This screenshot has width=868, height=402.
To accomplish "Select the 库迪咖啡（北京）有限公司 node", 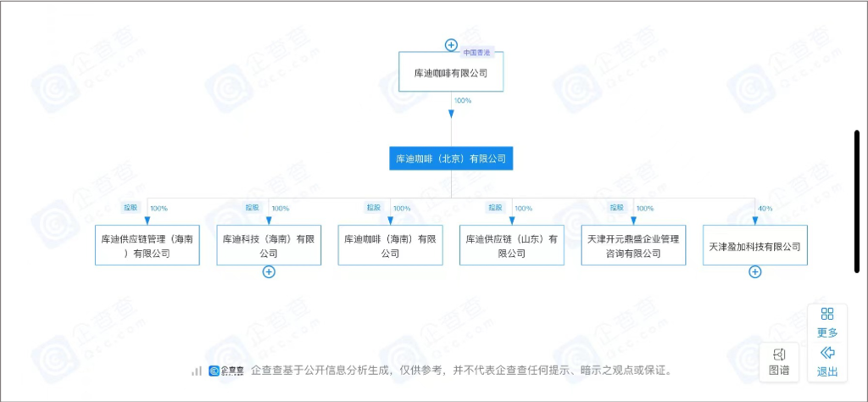I will [451, 159].
